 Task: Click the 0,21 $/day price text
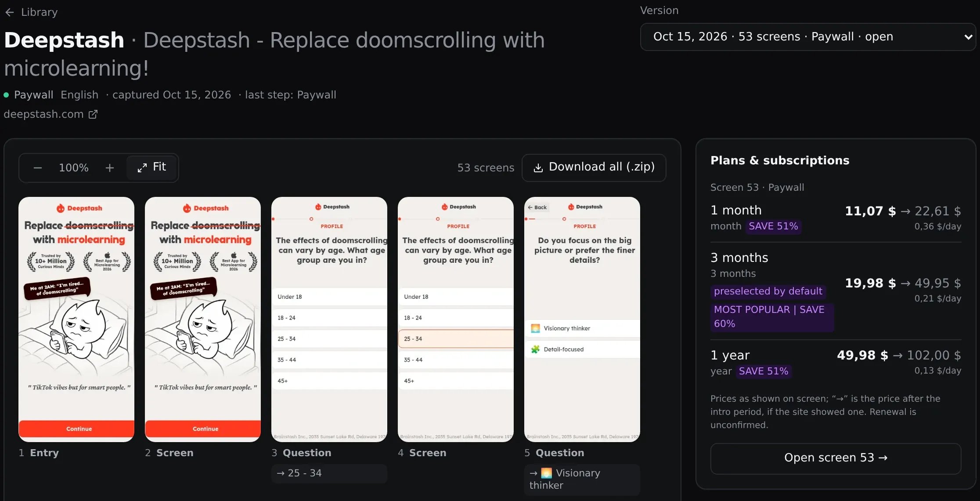(938, 299)
